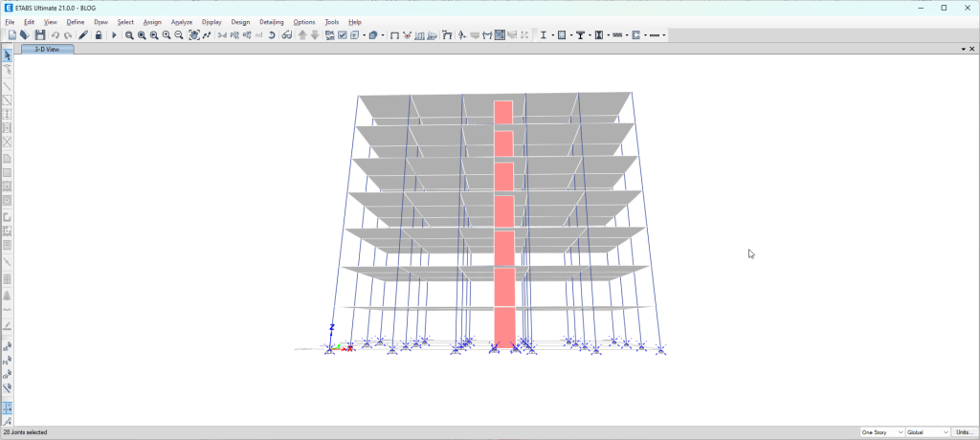Click the Units... button
This screenshot has width=980, height=440.
(x=964, y=432)
